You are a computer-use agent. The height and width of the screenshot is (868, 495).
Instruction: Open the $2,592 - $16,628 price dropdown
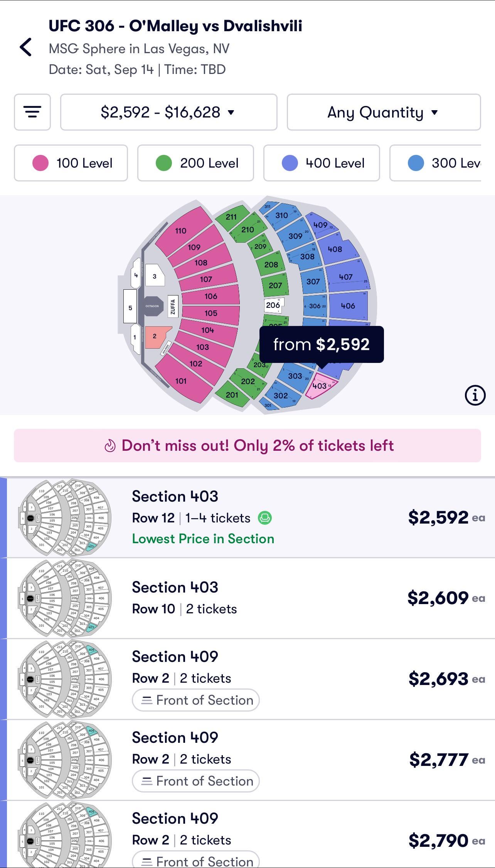(x=169, y=112)
